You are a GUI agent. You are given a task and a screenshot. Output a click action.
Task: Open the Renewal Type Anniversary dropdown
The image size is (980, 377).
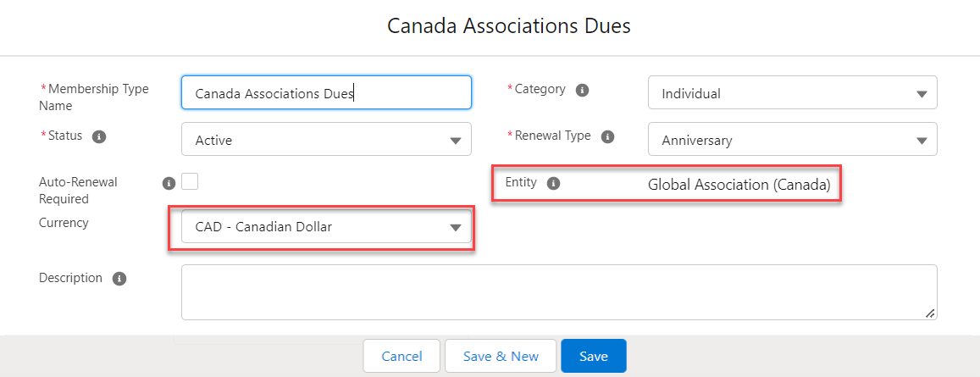tap(792, 140)
